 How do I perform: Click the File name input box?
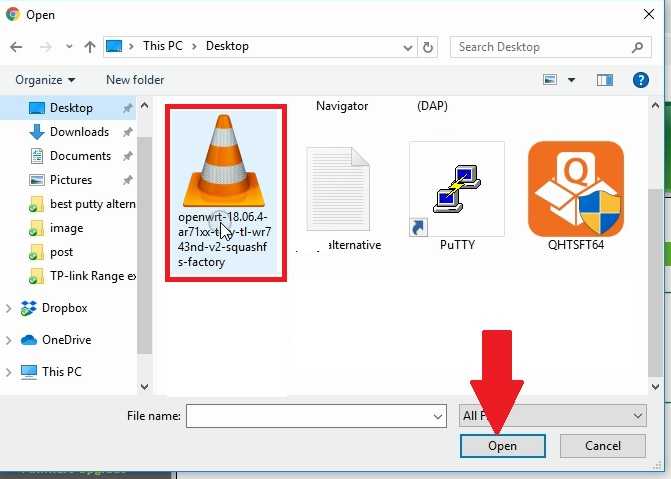point(316,416)
